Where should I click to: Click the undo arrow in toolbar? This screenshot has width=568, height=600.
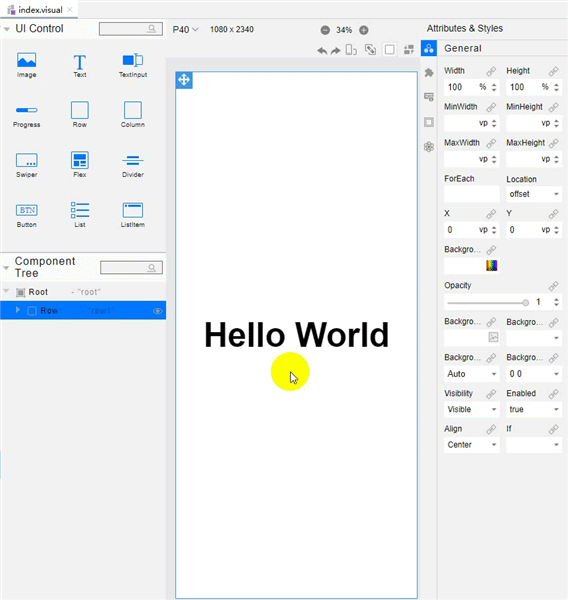(x=322, y=50)
